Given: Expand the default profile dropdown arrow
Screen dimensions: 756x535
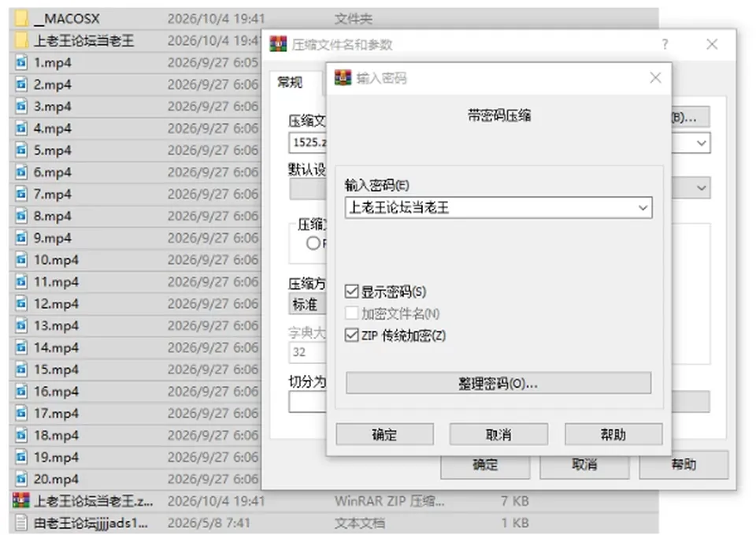Looking at the screenshot, I should (702, 188).
